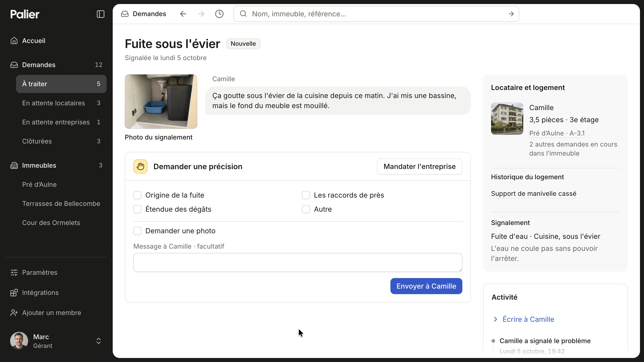Open the À traiter list

coord(61,84)
